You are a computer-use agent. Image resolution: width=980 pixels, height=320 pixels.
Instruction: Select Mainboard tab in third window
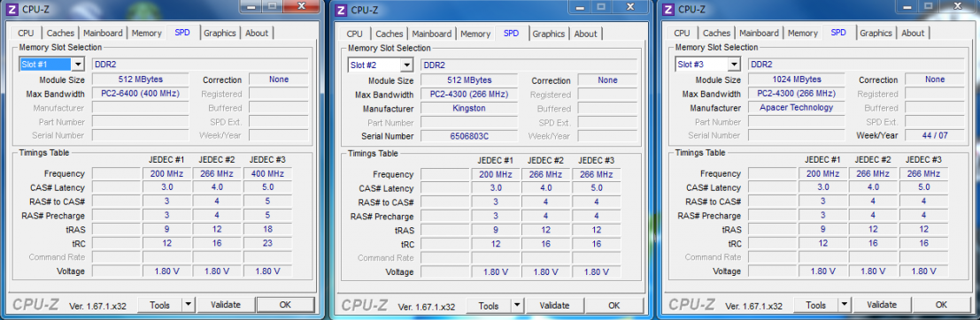[x=760, y=33]
